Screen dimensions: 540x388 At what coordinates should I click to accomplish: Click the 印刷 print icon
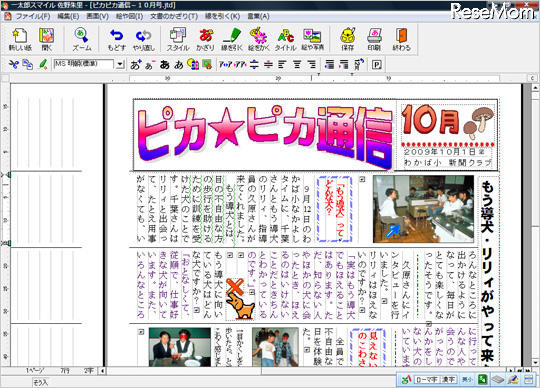coord(374,39)
